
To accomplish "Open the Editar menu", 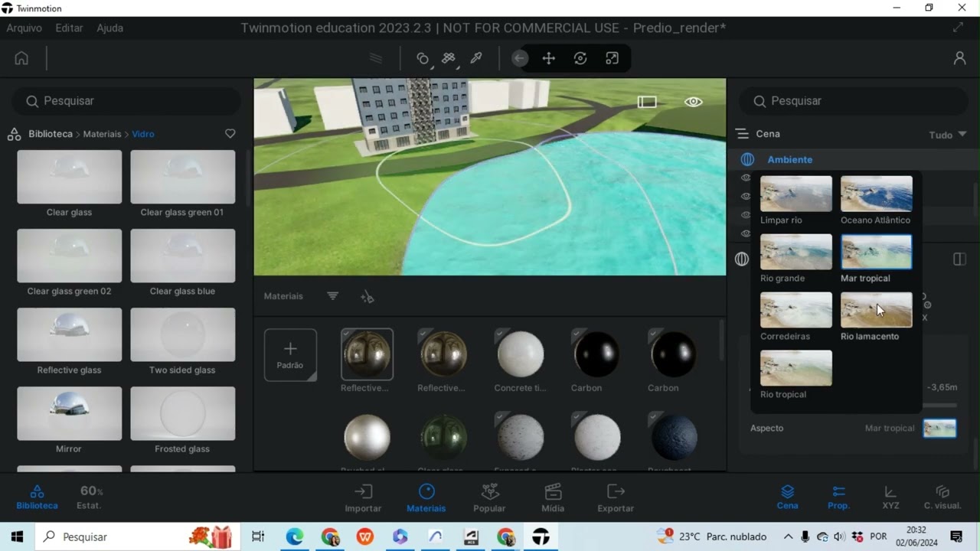I will (x=69, y=28).
